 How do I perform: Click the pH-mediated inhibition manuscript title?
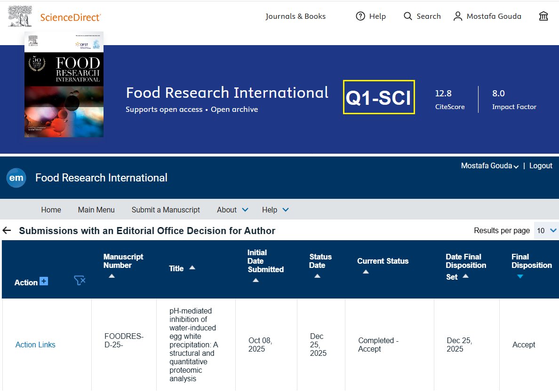193,345
